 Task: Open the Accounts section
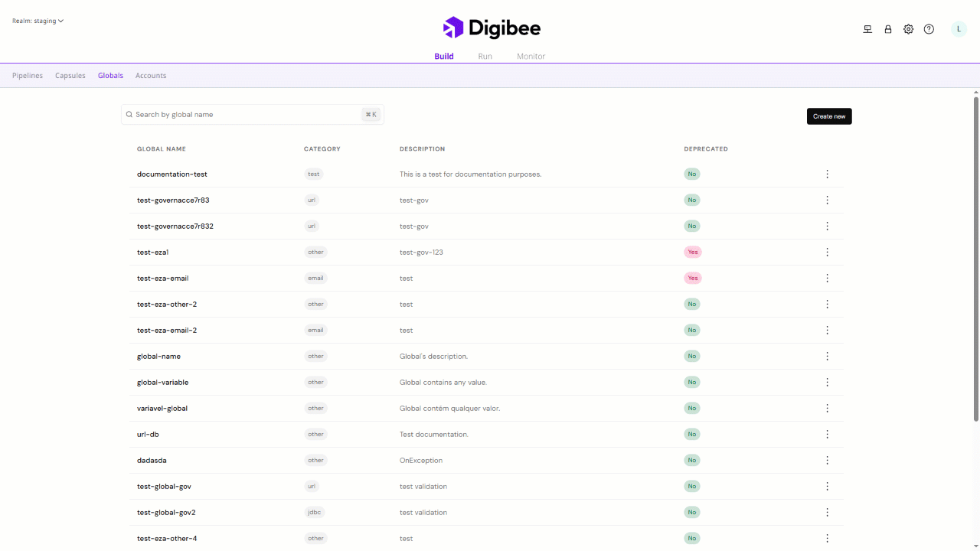click(x=151, y=76)
